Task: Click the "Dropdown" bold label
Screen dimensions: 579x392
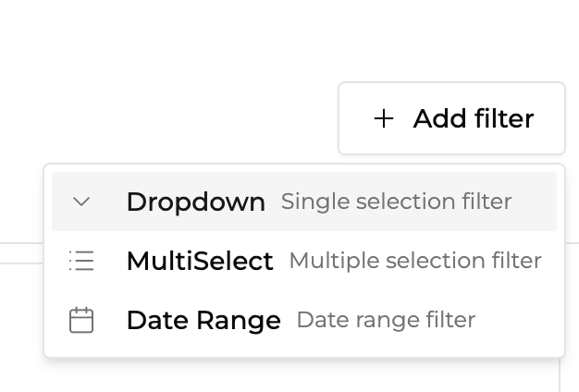Action: pos(195,202)
